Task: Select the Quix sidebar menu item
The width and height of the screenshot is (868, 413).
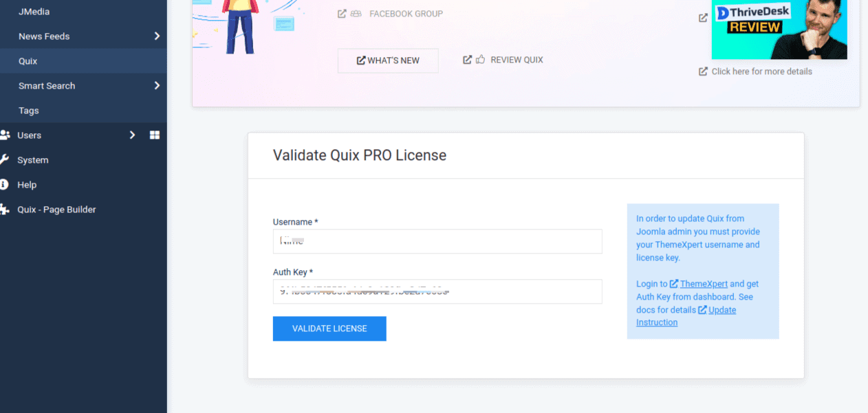Action: (28, 61)
